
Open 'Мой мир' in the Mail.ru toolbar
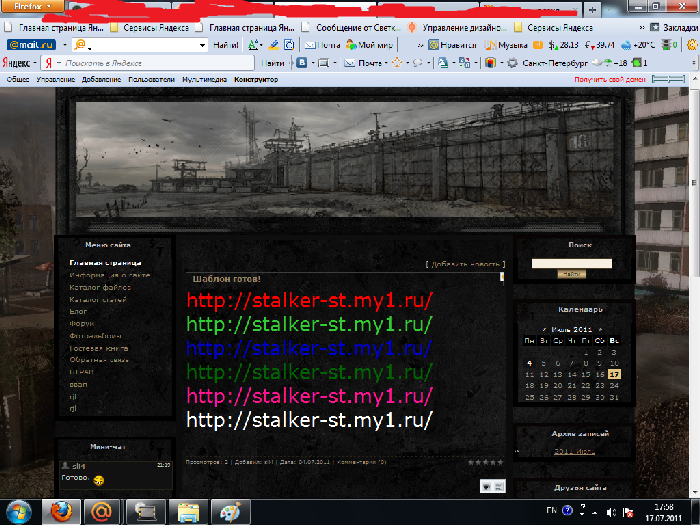tap(370, 45)
